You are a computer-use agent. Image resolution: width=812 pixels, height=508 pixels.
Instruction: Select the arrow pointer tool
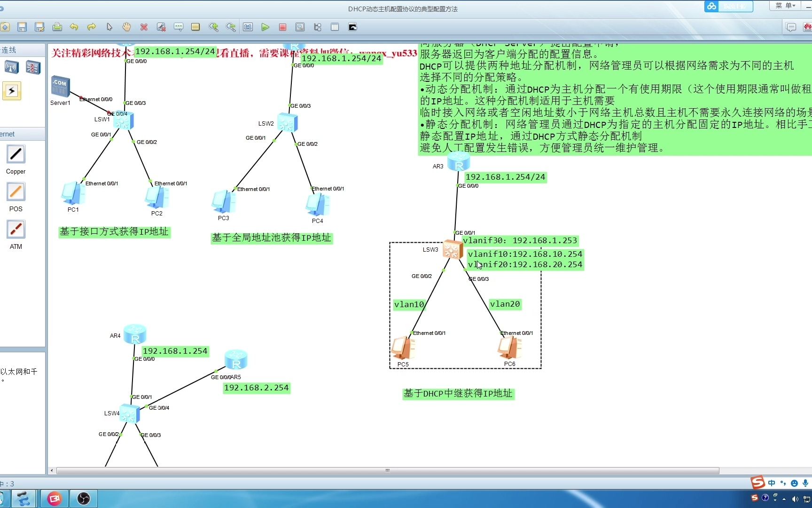(109, 27)
